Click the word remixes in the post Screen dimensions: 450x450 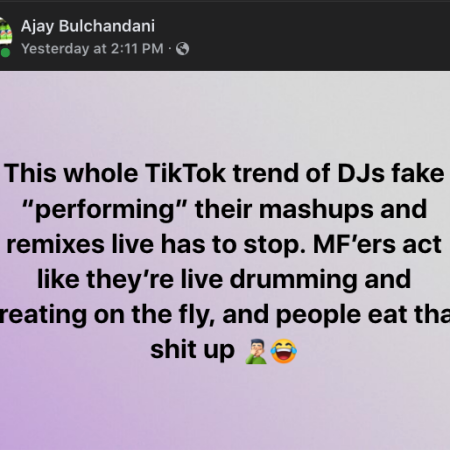(55, 244)
